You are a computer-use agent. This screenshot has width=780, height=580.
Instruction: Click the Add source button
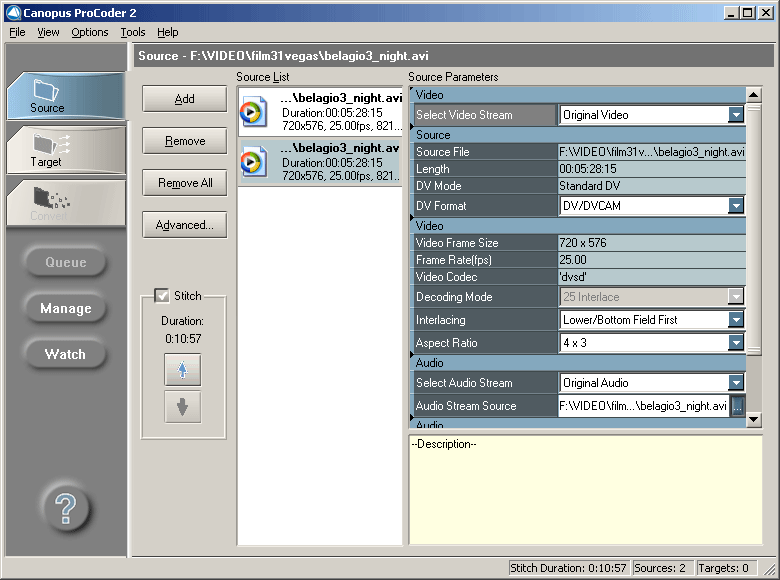(185, 98)
